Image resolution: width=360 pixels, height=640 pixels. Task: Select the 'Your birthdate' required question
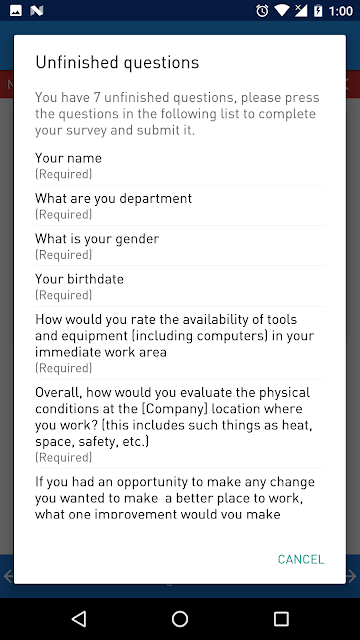click(x=180, y=286)
